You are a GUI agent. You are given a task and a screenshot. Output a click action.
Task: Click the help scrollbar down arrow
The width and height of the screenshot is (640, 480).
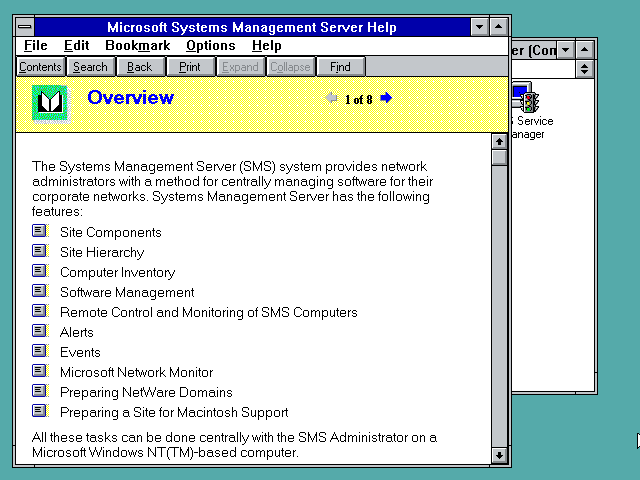pyautogui.click(x=499, y=455)
